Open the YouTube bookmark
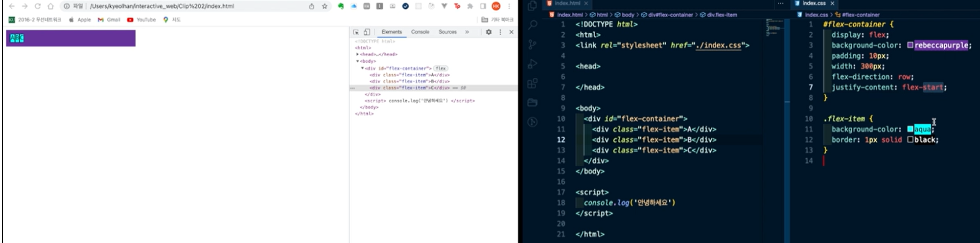Image resolution: width=980 pixels, height=243 pixels. coord(141,20)
